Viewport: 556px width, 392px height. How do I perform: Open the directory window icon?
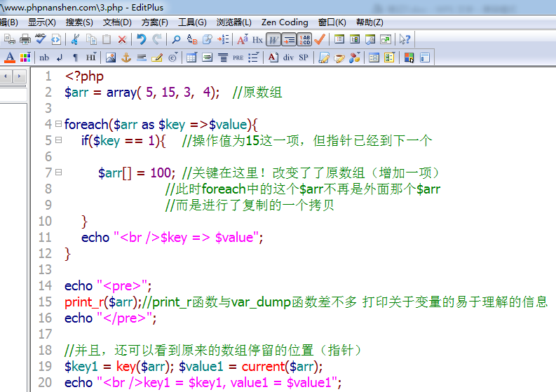(x=355, y=39)
